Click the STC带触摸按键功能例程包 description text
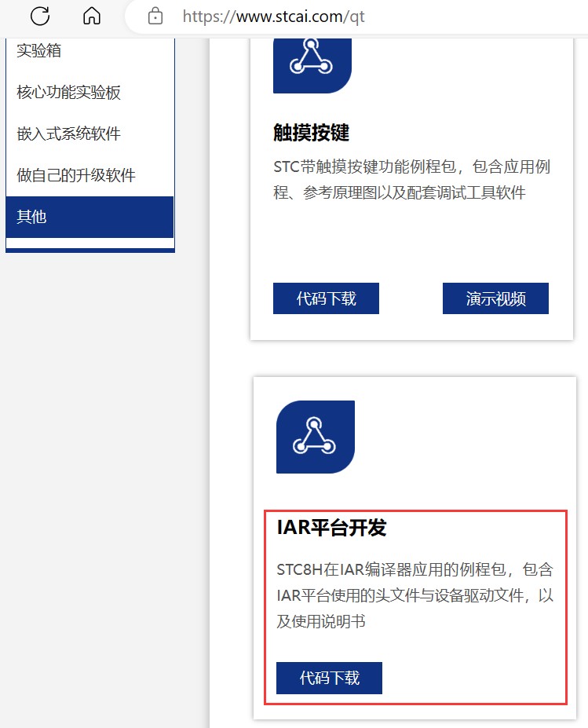Image resolution: width=588 pixels, height=728 pixels. click(411, 179)
